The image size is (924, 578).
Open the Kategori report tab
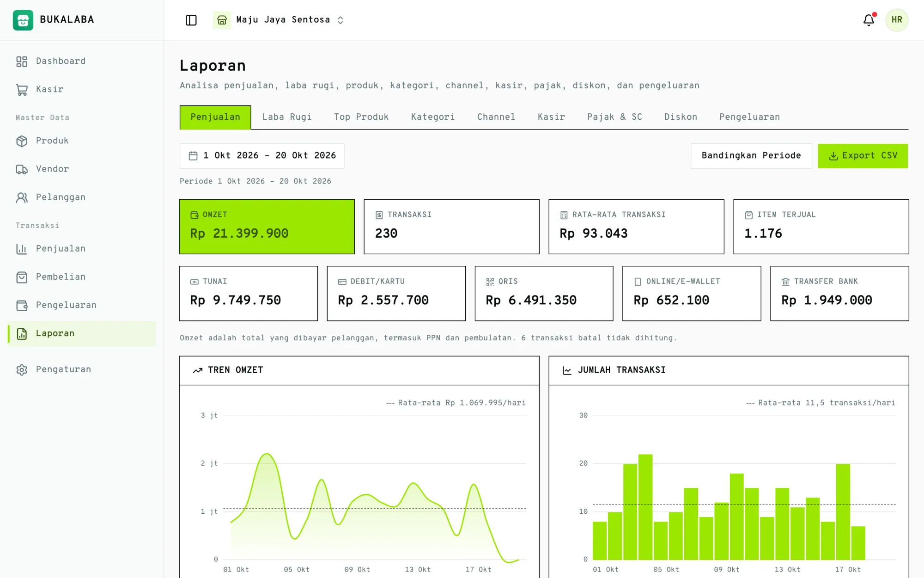point(433,117)
